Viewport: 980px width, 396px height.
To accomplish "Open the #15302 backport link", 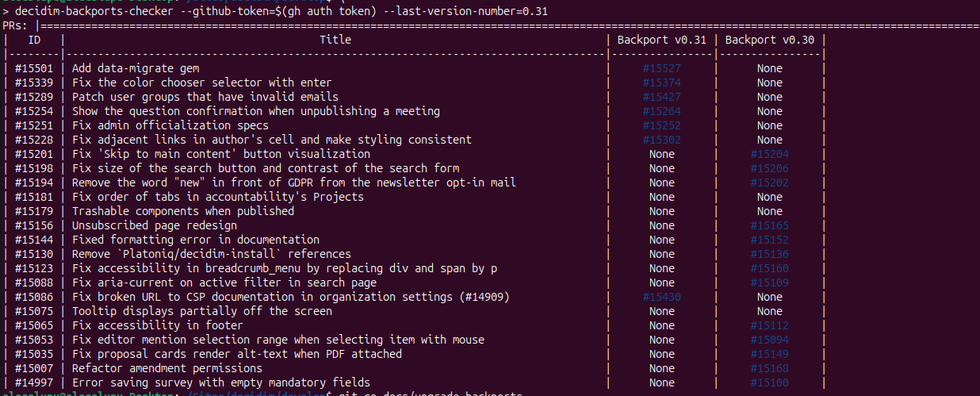I will tap(661, 140).
